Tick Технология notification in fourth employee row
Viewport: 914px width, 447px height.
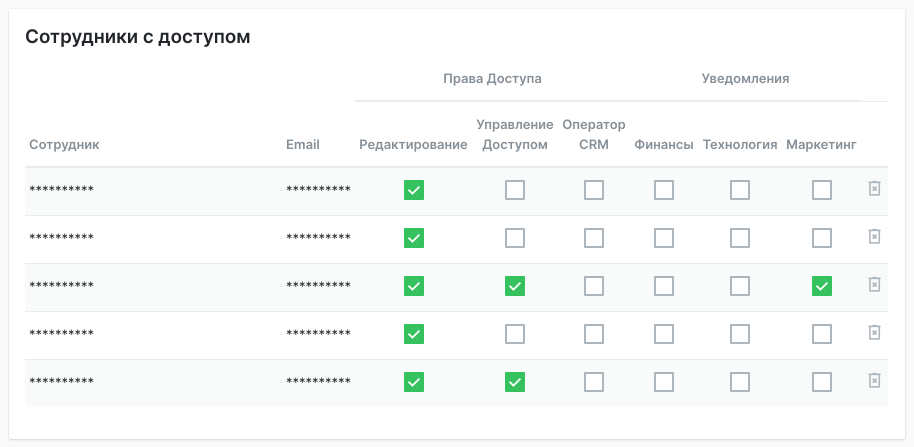(x=740, y=334)
